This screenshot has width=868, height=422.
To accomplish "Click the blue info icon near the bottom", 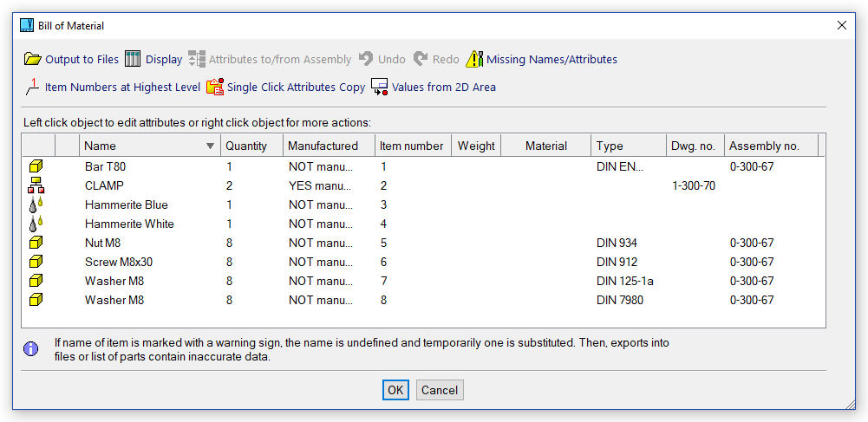I will 31,348.
